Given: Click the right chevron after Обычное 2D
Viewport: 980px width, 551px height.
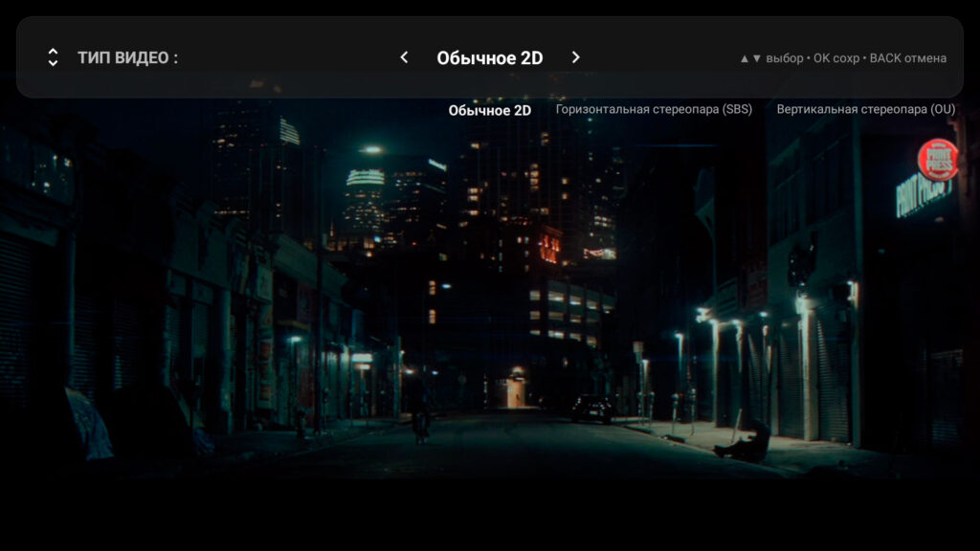Looking at the screenshot, I should (x=575, y=57).
